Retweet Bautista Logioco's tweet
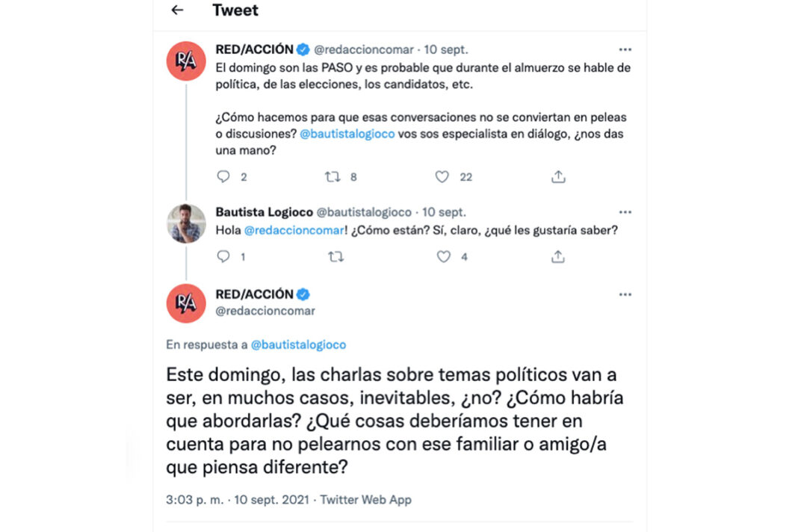 pyautogui.click(x=336, y=257)
